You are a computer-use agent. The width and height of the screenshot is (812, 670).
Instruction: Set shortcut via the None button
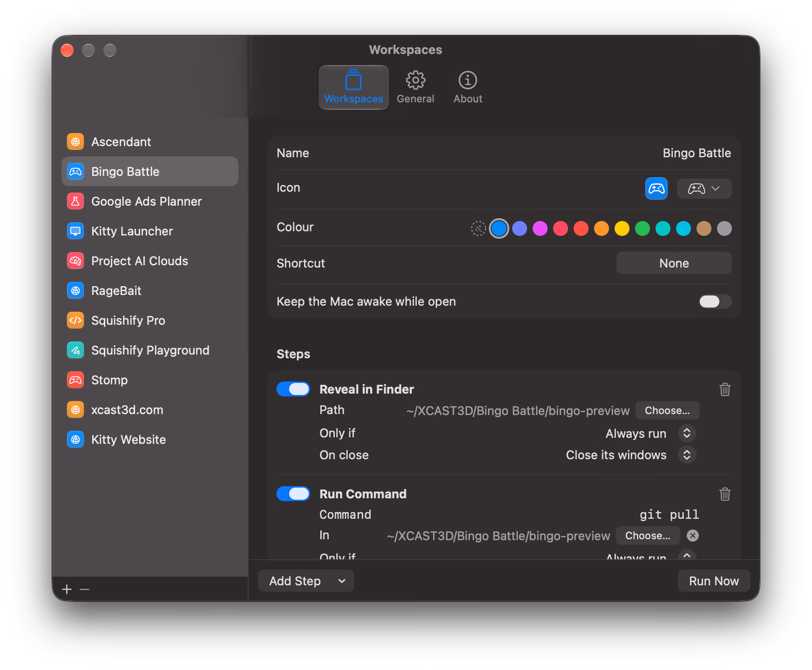click(x=674, y=263)
